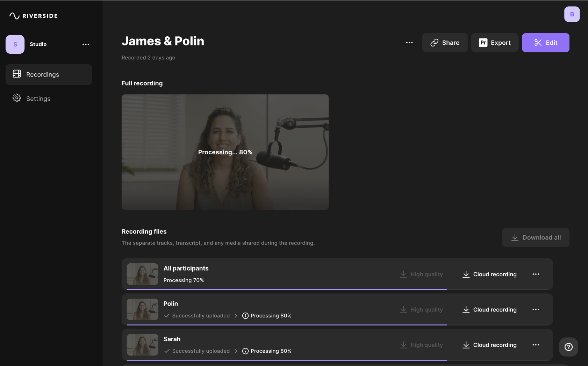Click the "James & Polin" title
The height and width of the screenshot is (366, 588).
[163, 41]
